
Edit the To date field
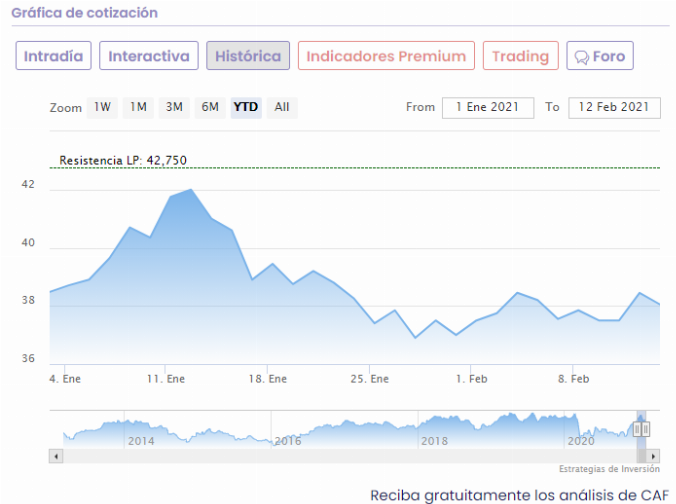614,107
